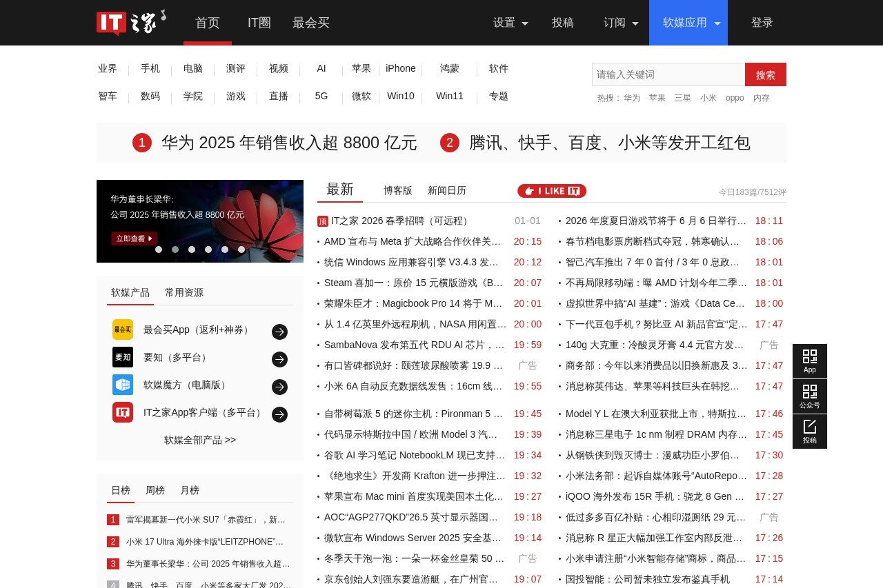Click the Huawei banner image
883x588 pixels.
click(200, 221)
